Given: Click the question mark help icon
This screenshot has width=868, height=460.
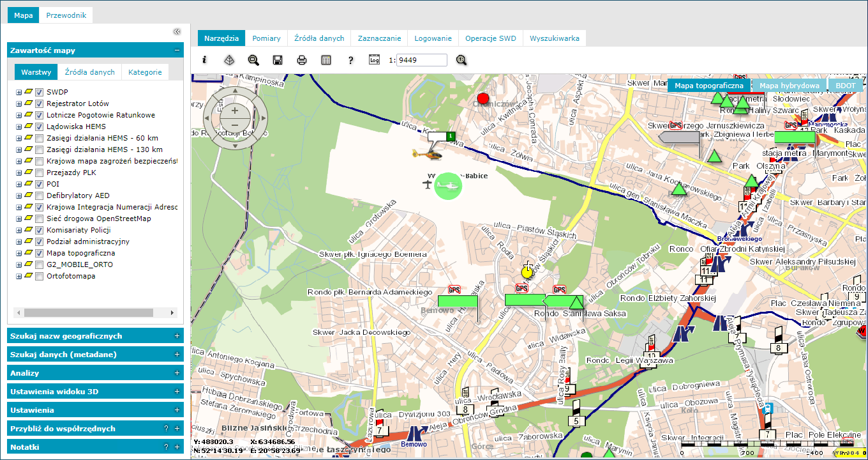Looking at the screenshot, I should coord(350,60).
